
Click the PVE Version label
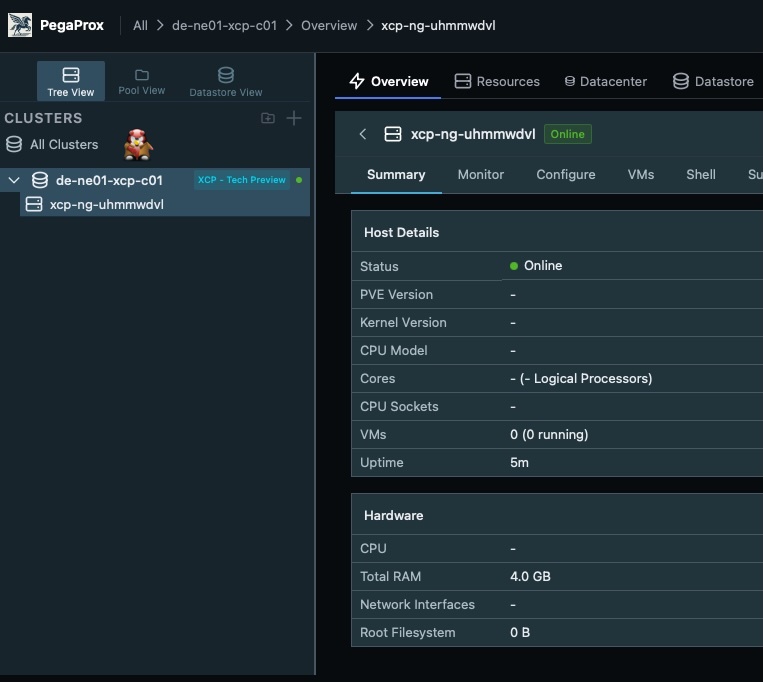tap(396, 295)
